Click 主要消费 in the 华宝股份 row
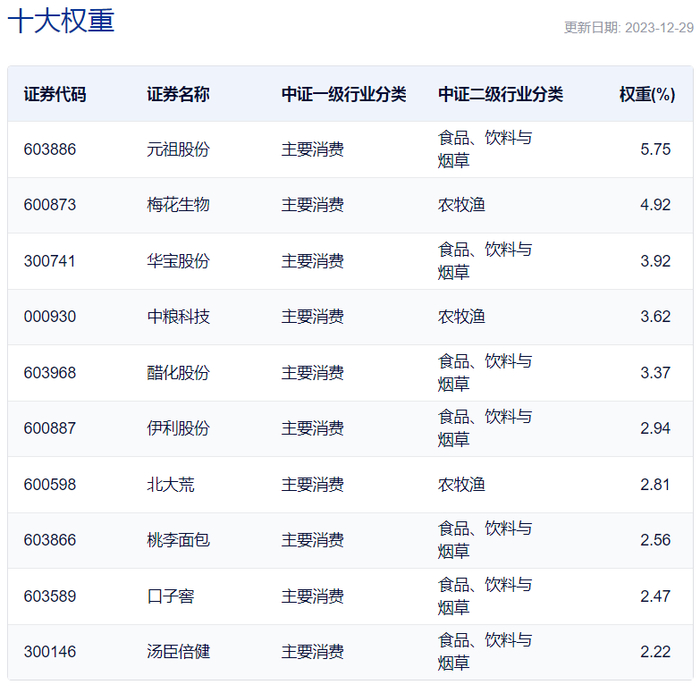 [x=312, y=261]
